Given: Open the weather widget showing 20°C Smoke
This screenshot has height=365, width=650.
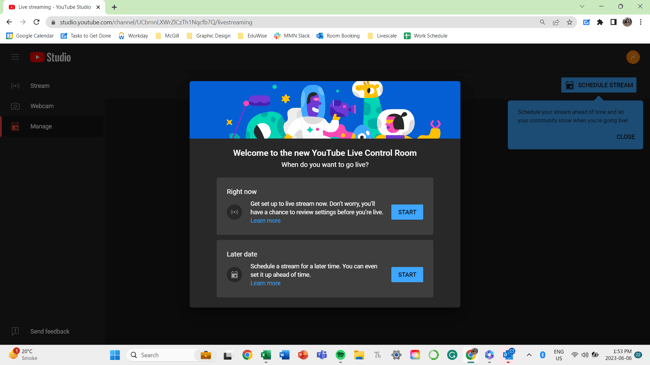Looking at the screenshot, I should tap(24, 355).
